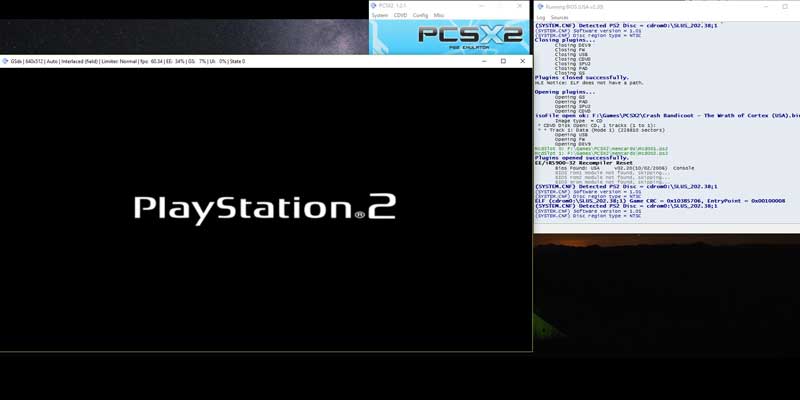This screenshot has width=800, height=400.
Task: Select 'Plugins opened successfully.' log line
Action: pos(582,158)
